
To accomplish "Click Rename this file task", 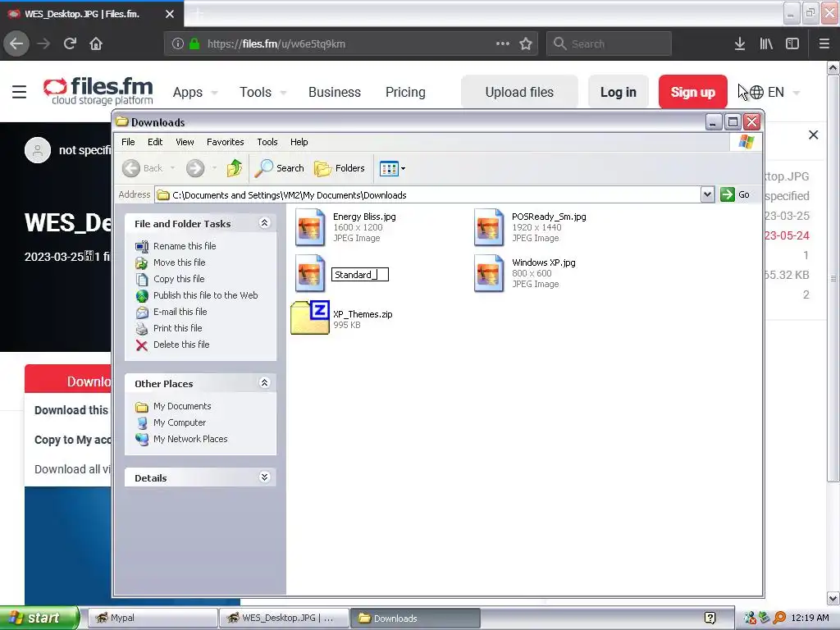I will [x=185, y=246].
